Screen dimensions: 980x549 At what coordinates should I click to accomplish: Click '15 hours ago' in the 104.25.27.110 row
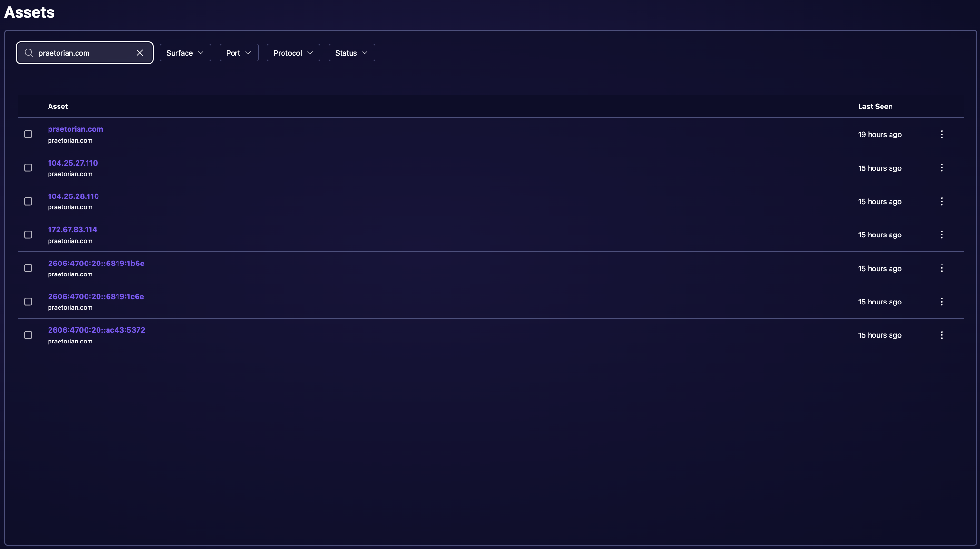(x=880, y=168)
